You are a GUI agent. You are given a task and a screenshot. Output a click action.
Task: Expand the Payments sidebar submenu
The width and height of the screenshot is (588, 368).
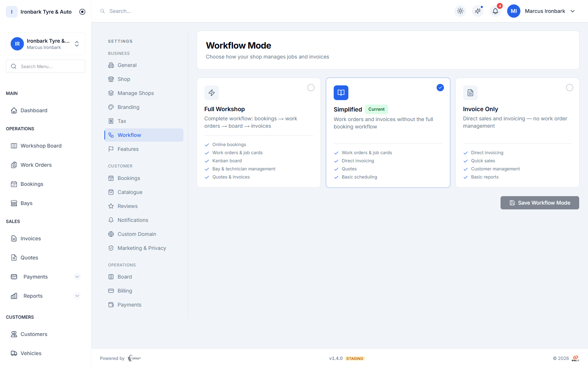[x=77, y=277]
